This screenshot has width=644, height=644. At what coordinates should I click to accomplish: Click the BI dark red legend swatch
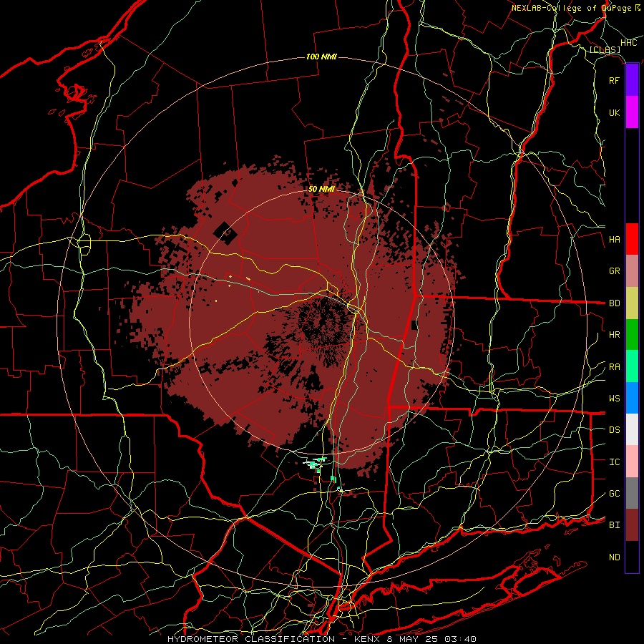coord(632,525)
